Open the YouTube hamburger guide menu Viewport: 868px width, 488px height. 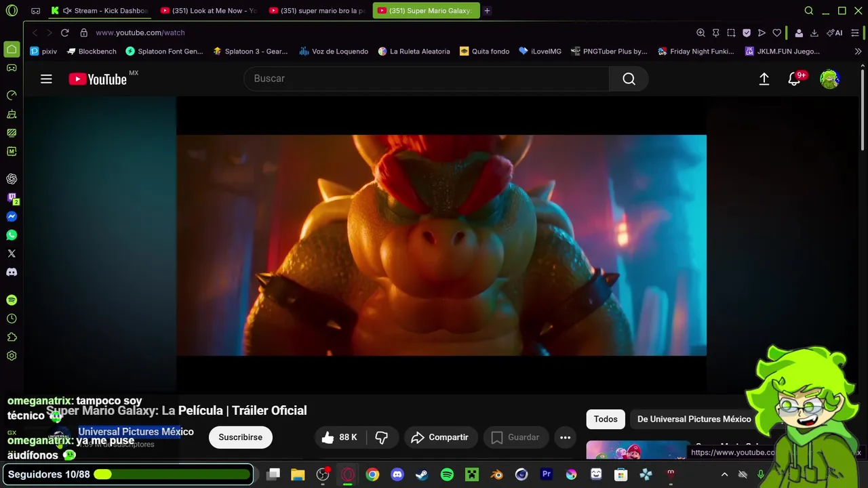point(46,79)
